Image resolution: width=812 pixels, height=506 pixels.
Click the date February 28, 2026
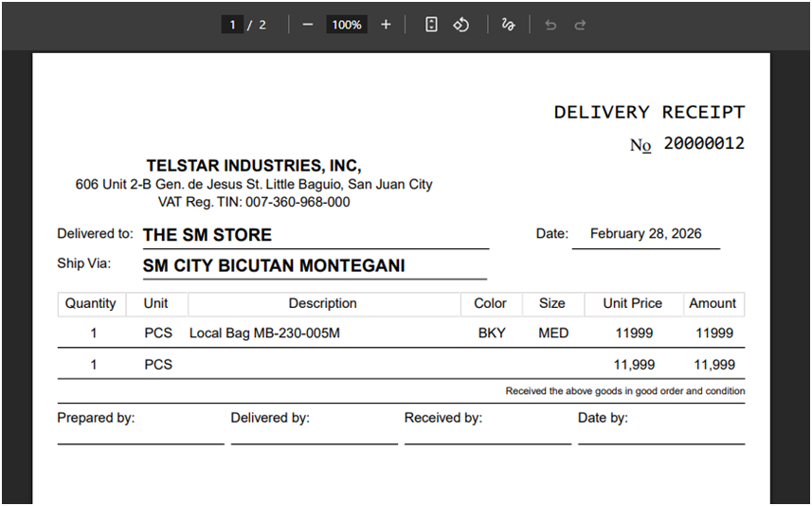point(645,234)
